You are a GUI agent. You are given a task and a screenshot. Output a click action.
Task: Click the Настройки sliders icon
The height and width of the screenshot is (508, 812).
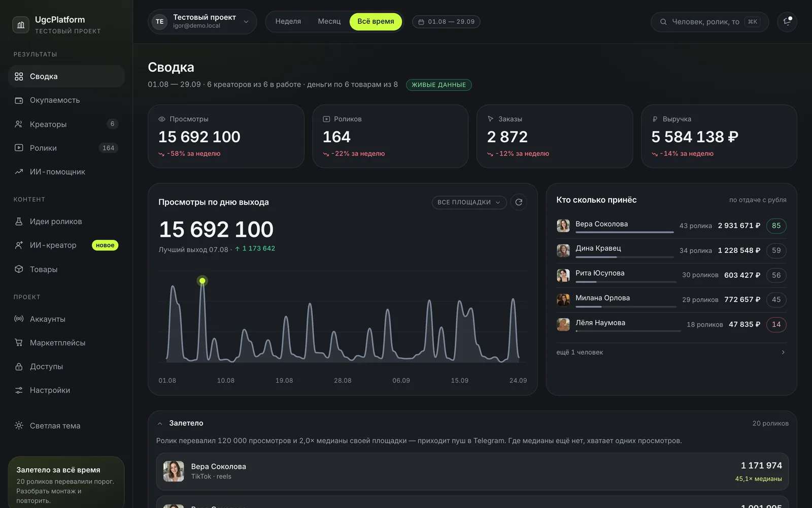coord(19,391)
